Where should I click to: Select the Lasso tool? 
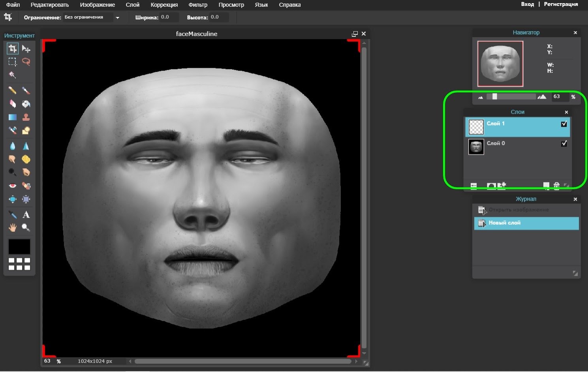pyautogui.click(x=26, y=62)
